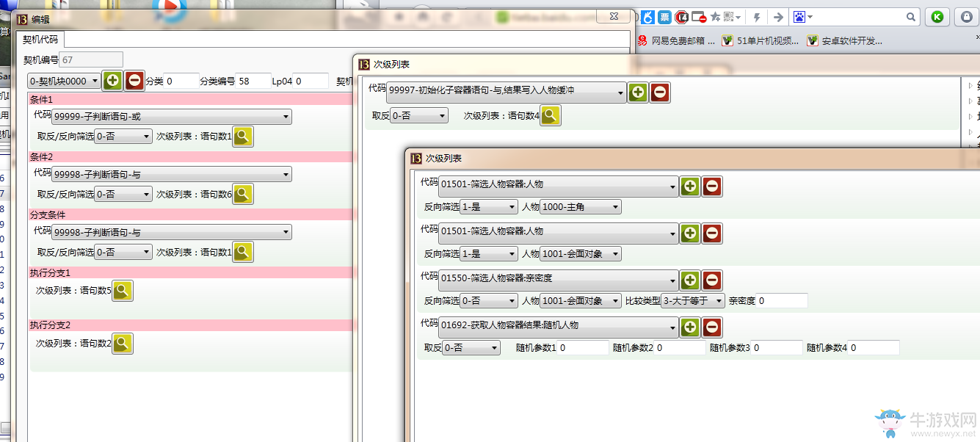Click the QR code icon in the browser toolbar
The image size is (980, 442).
click(729, 16)
